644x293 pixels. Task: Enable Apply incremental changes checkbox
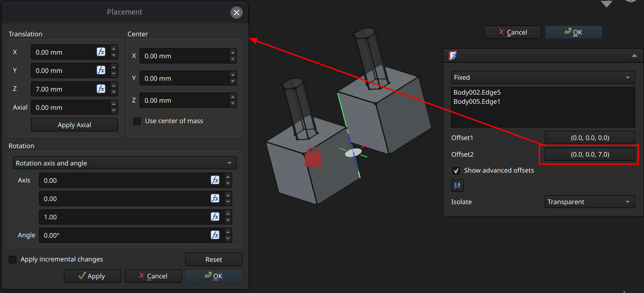tap(13, 259)
